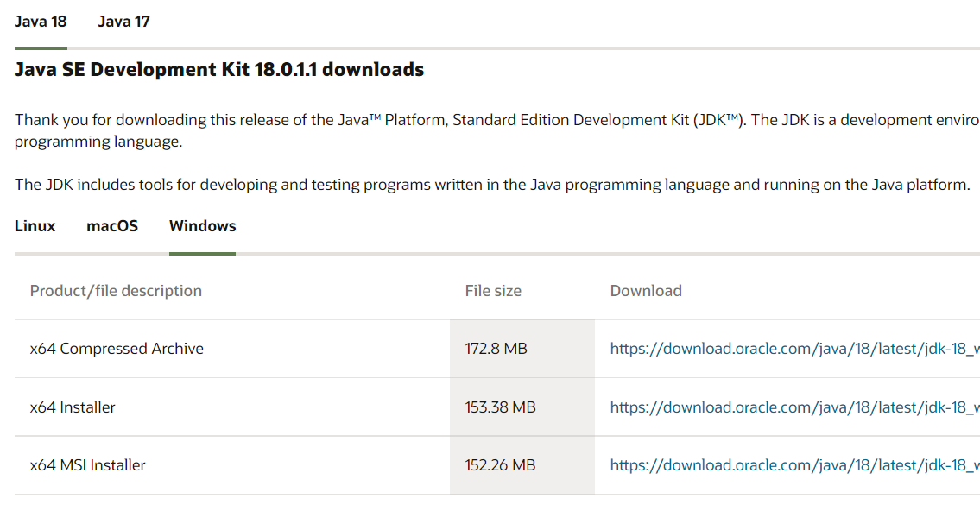Click the 172.8 MB file size cell
The width and height of the screenshot is (980, 524).
tap(496, 349)
